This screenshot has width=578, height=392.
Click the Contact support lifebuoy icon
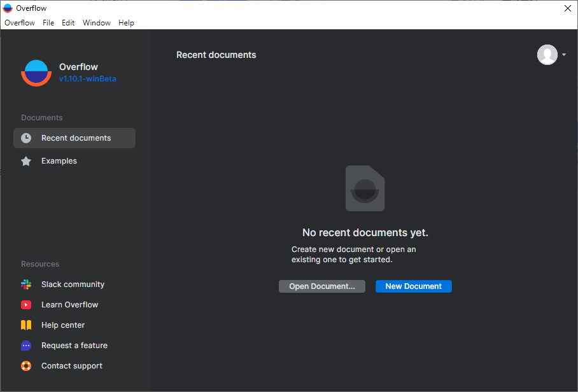tap(26, 366)
